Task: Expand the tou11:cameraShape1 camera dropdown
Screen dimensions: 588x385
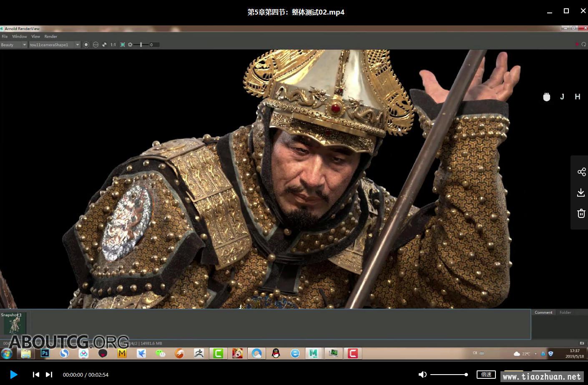Action: 54,45
